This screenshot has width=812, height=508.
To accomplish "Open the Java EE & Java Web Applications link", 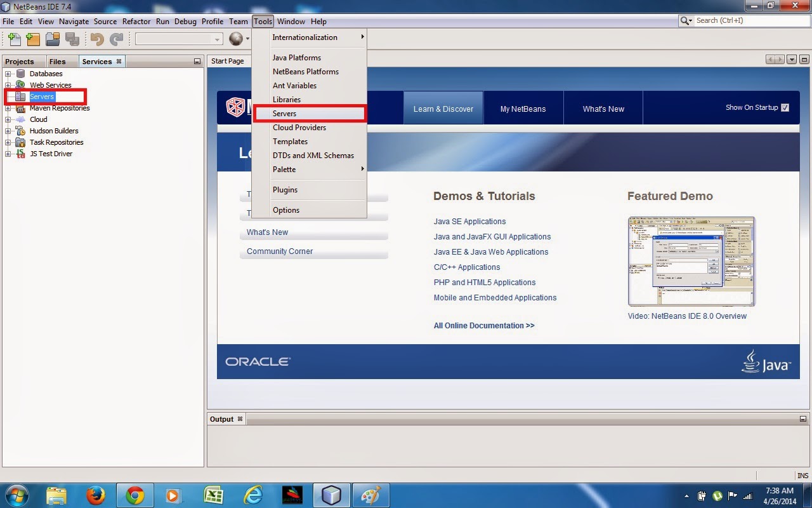I will click(491, 252).
